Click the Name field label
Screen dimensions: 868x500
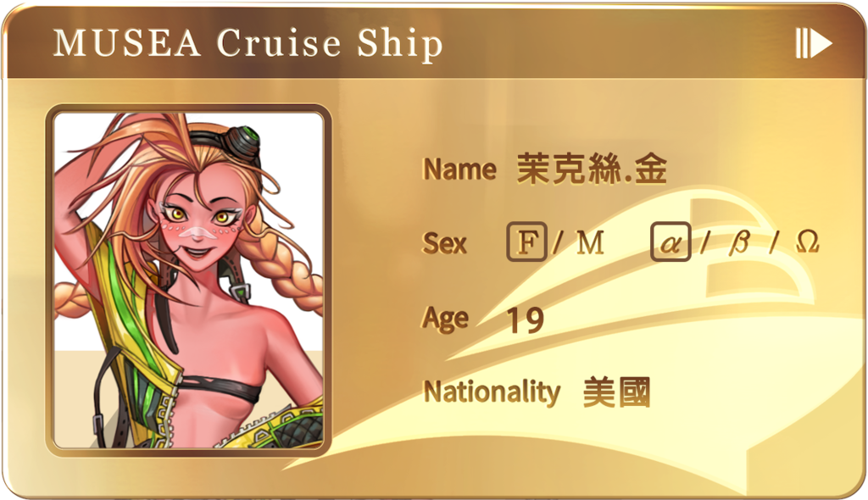pos(459,169)
